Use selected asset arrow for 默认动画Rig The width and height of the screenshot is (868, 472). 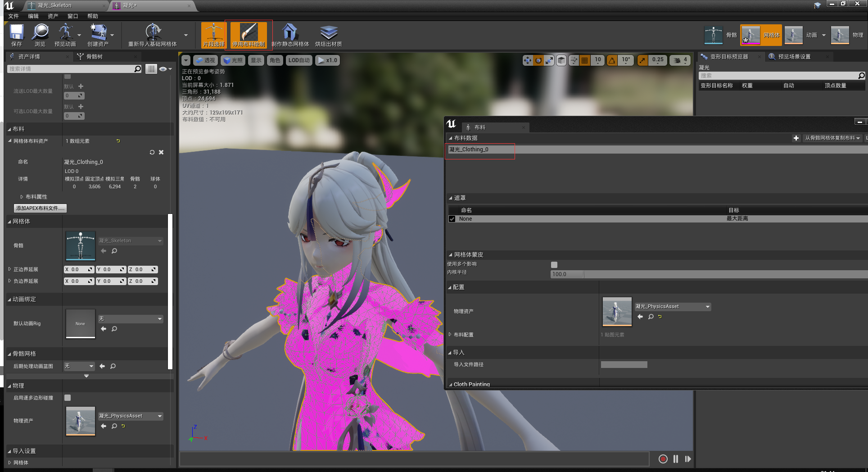(104, 329)
